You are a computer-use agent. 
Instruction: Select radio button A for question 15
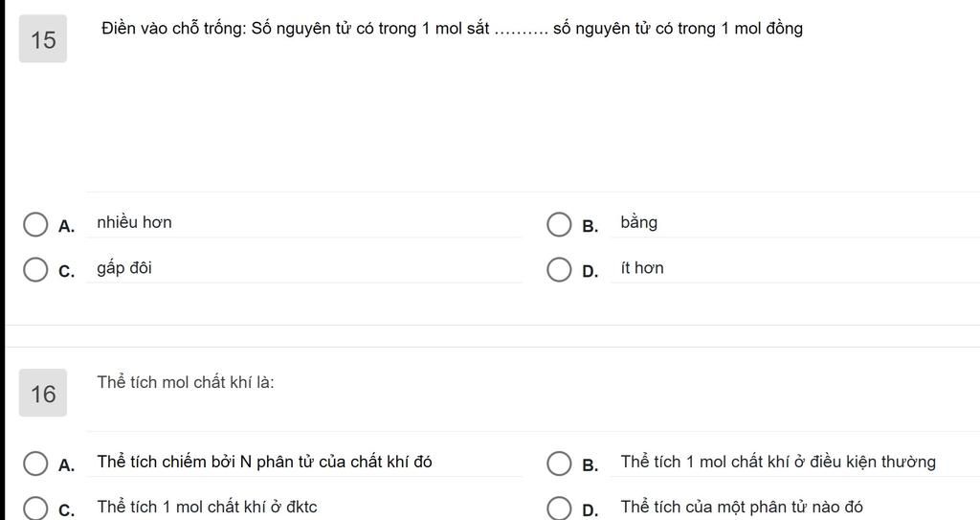coord(35,225)
